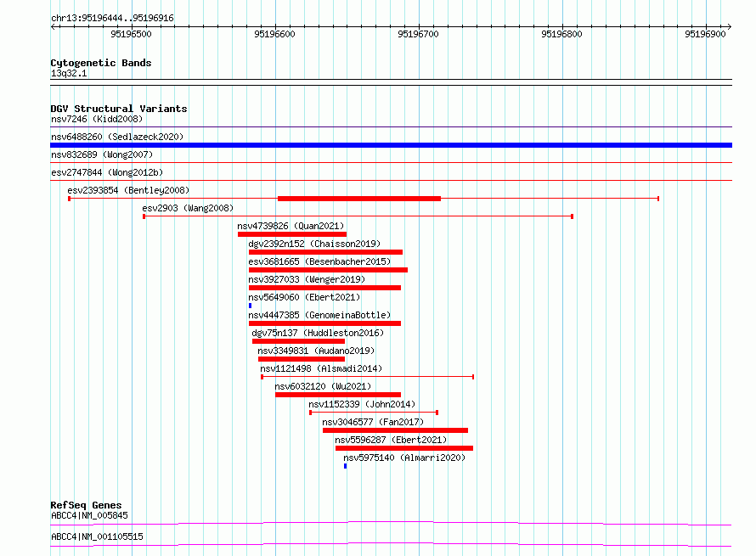Viewport: 756px width, 556px height.
Task: Open nsv3927033 (Wenger2019) label
Action: pos(307,279)
